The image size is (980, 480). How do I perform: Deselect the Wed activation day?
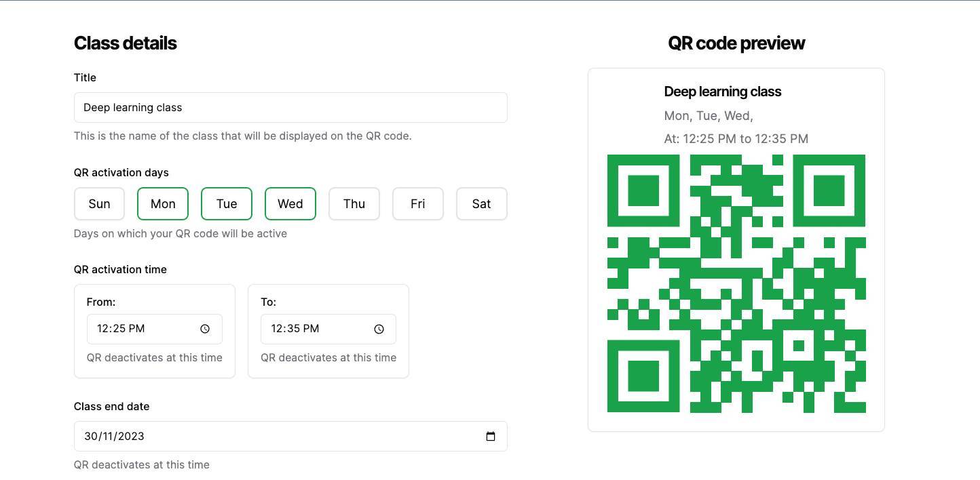290,204
